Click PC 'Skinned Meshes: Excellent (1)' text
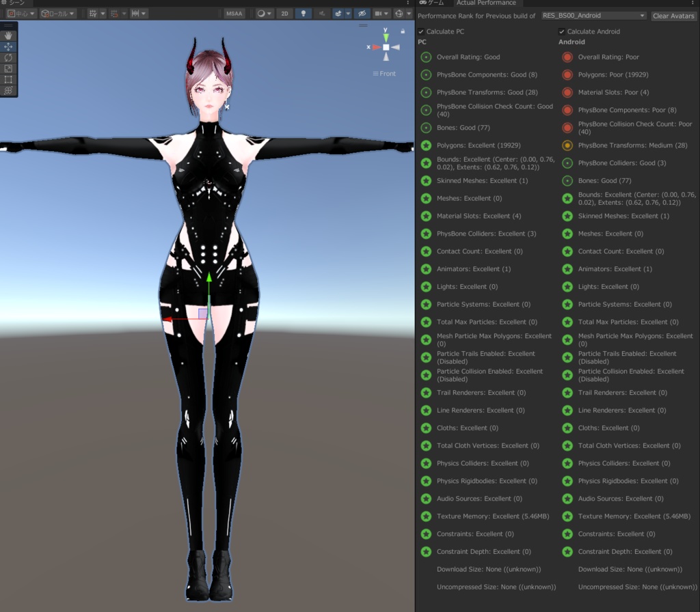Screen dimensions: 700x612 [482, 180]
